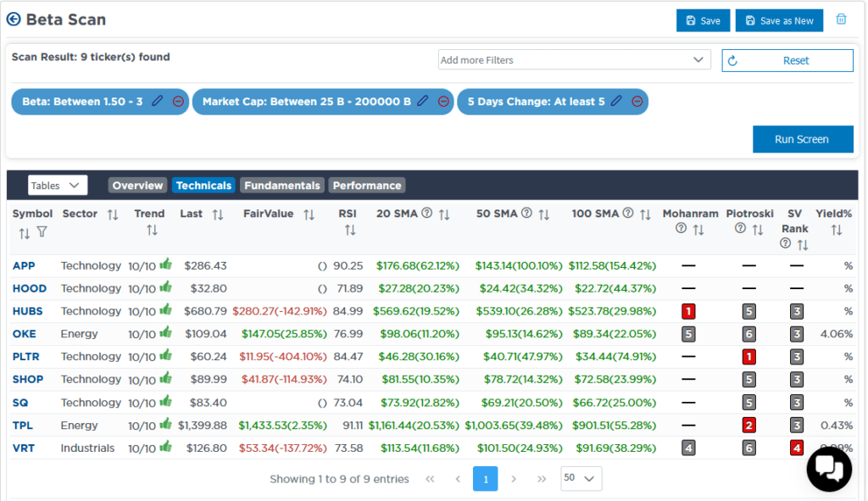Change entries per page dropdown showing 50
Screen dimensions: 868x501
click(x=581, y=478)
